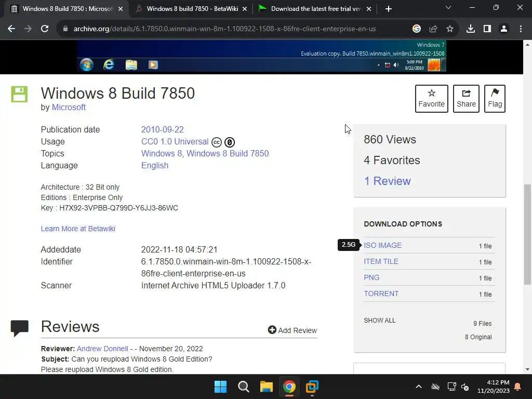Go back to previous page
Viewport: 532px width, 399px height.
tap(11, 29)
